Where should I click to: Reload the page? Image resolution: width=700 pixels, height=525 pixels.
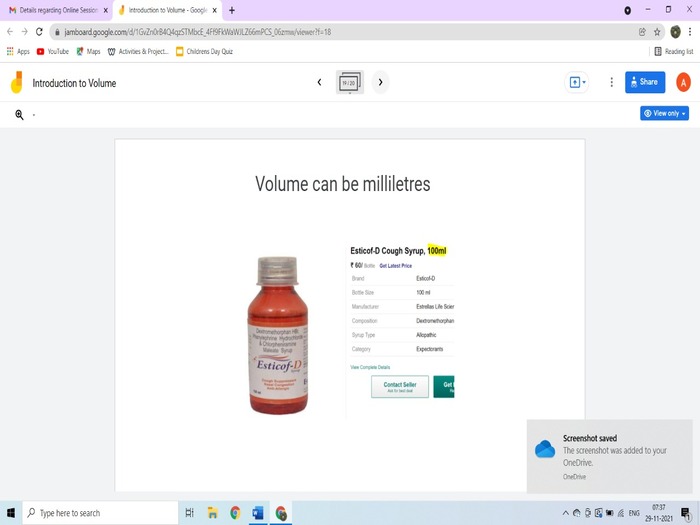click(39, 32)
